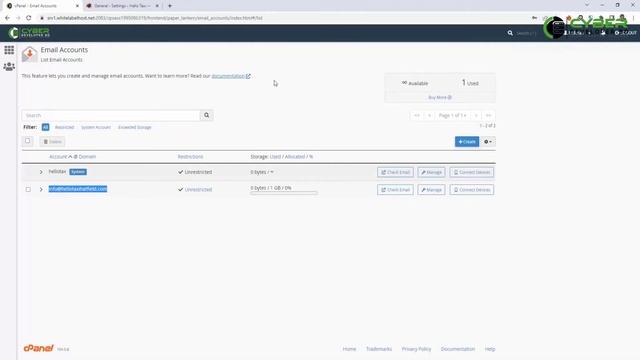Go to the previous page of accounts
Screen dimensions: 640x360
coord(429,116)
